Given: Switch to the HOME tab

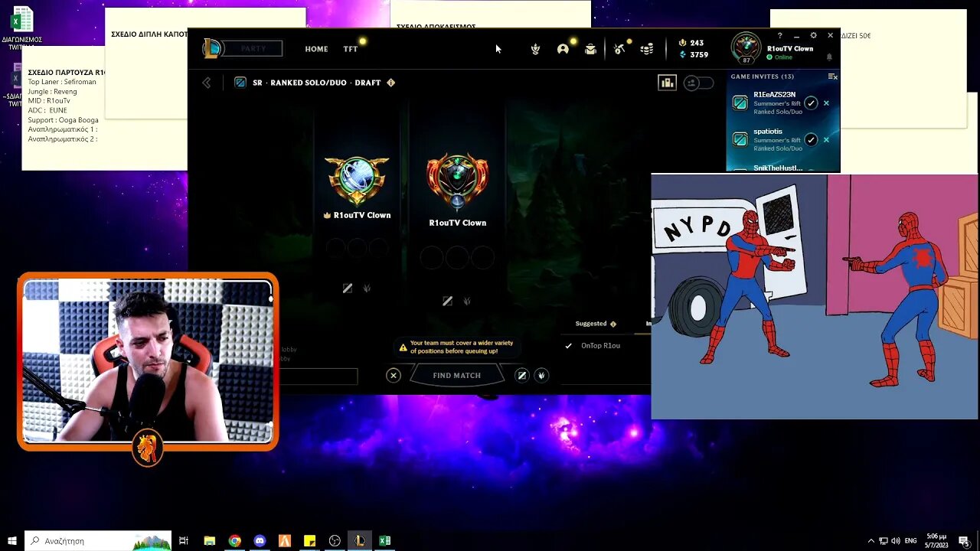Looking at the screenshot, I should click(316, 49).
